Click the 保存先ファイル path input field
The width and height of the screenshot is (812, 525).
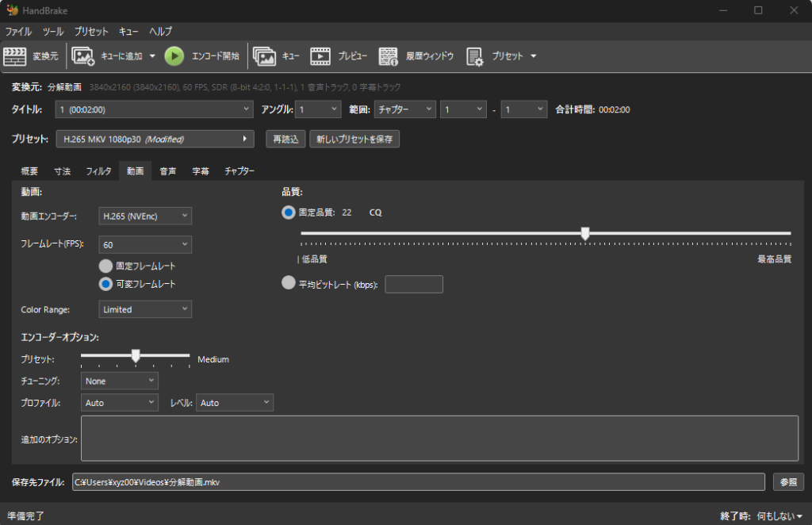click(418, 482)
